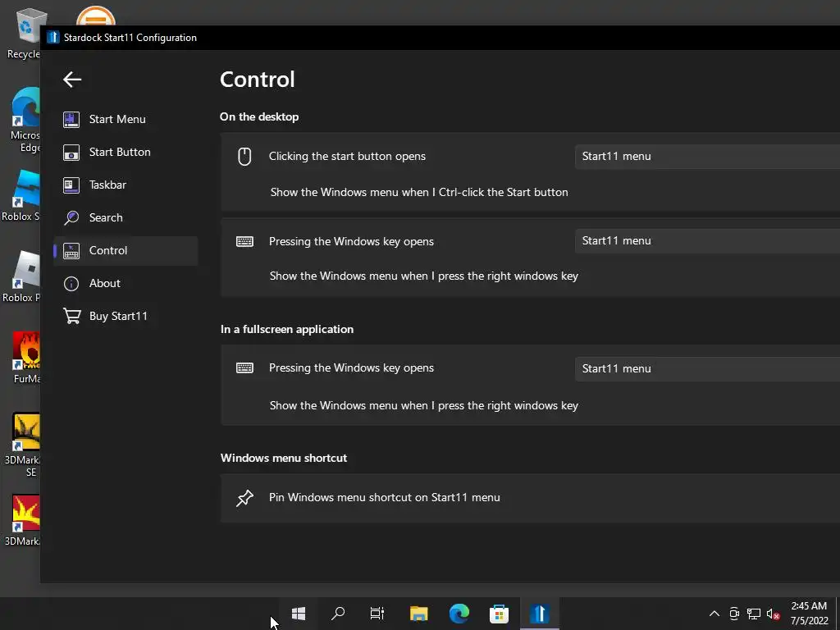This screenshot has height=630, width=840.
Task: Launch Microsoft Edge from the taskbar
Action: [x=459, y=614]
